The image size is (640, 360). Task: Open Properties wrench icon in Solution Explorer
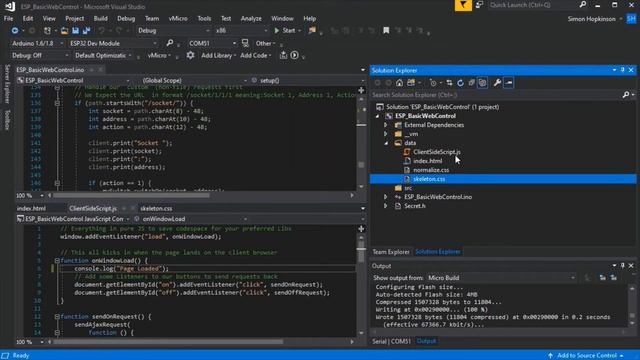[497, 83]
